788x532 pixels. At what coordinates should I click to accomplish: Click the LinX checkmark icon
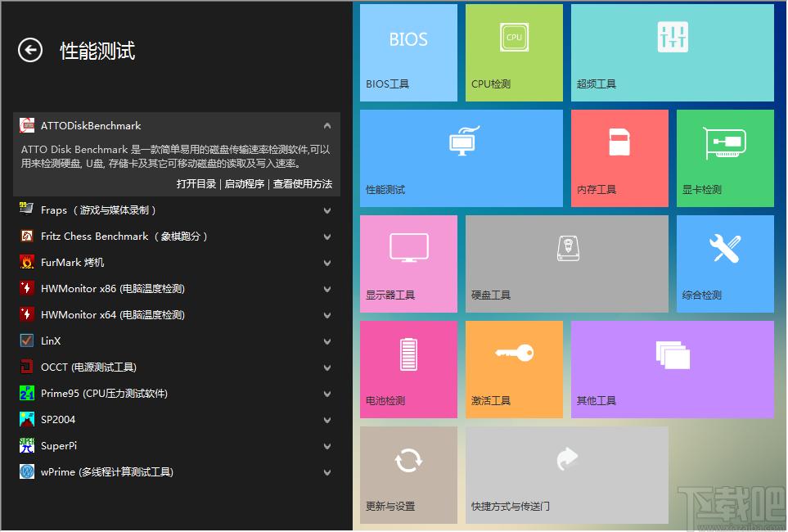tap(27, 340)
